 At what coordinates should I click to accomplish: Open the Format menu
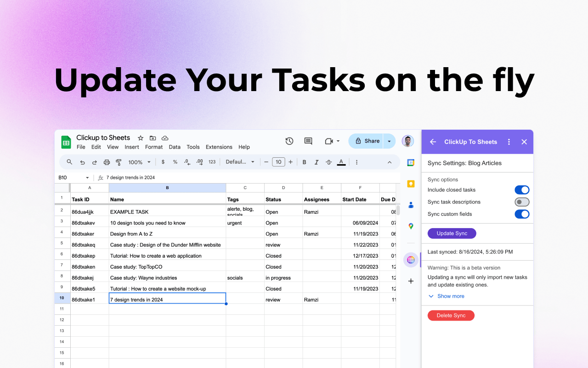coord(154,147)
